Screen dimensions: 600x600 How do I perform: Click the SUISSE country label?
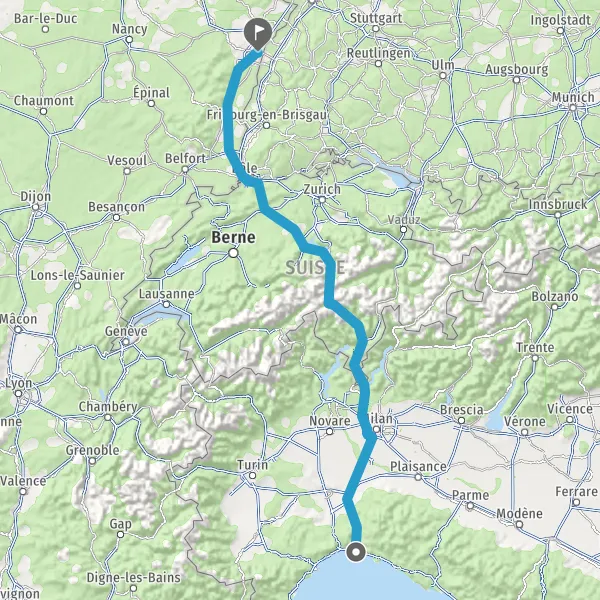tap(315, 268)
